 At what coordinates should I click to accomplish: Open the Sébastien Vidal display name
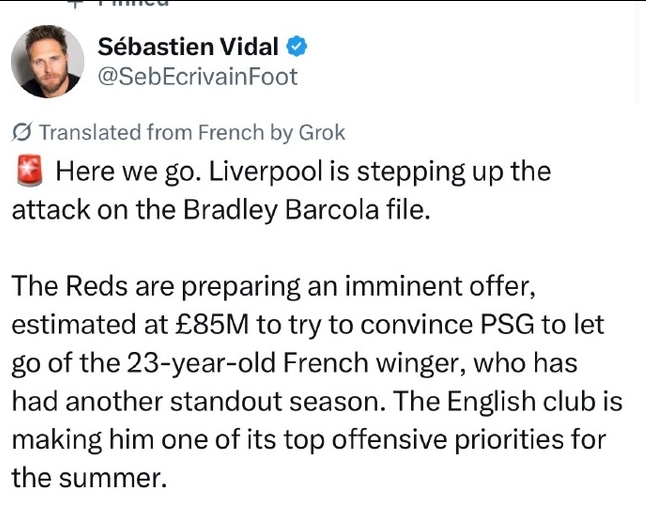pos(188,46)
